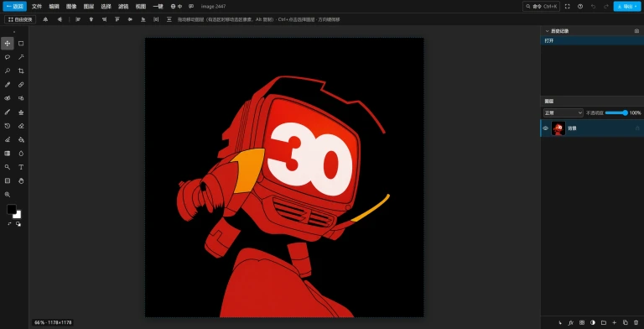Image resolution: width=644 pixels, height=329 pixels.
Task: Distribute layers horizontally
Action: [x=156, y=19]
